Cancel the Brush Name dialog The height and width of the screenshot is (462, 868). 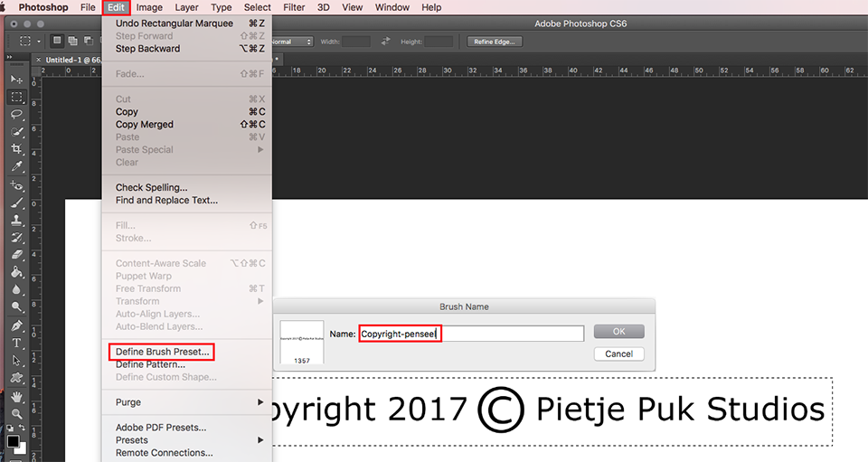click(618, 354)
